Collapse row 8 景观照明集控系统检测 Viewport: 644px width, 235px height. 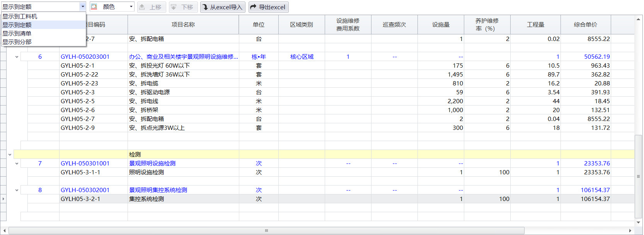[x=17, y=190]
